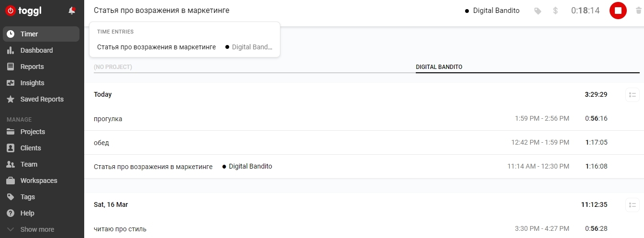Open notifications bell in sidebar

pyautogui.click(x=72, y=10)
